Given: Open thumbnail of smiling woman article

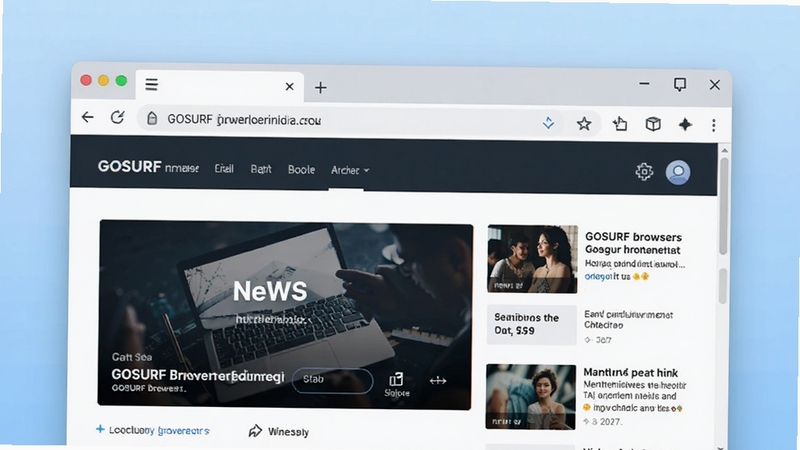Looking at the screenshot, I should [x=531, y=396].
